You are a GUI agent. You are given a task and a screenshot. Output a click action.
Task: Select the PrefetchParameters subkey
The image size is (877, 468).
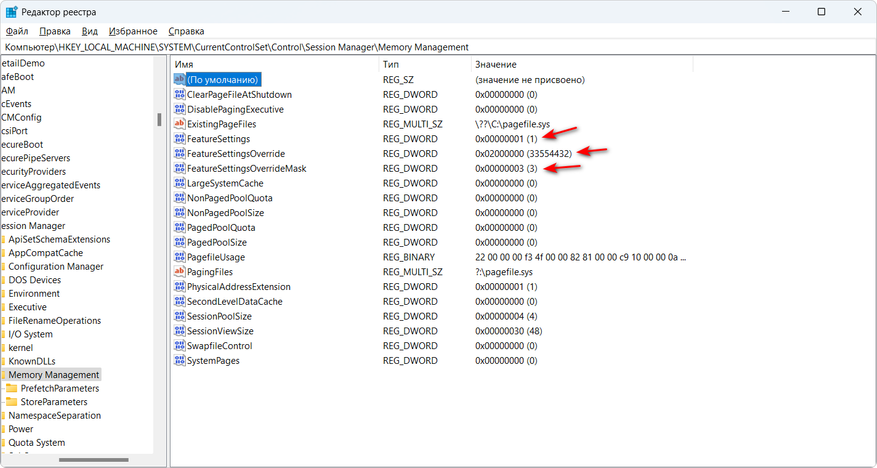point(60,388)
